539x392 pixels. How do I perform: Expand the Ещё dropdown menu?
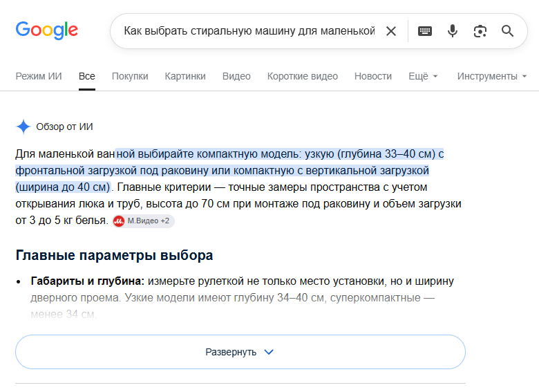click(x=423, y=76)
